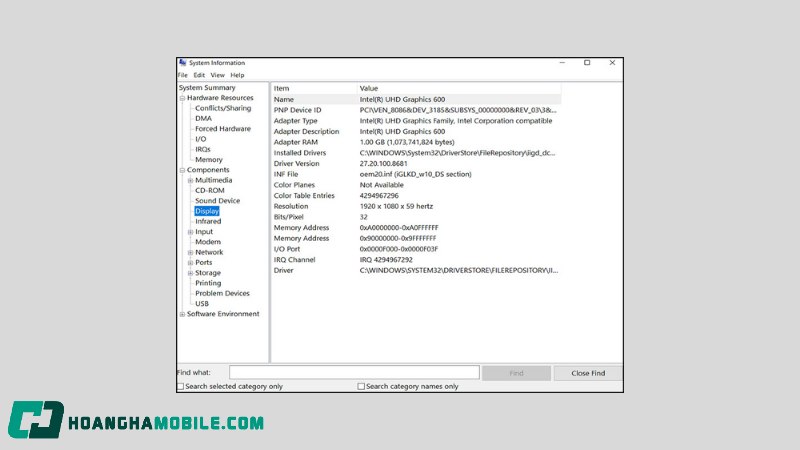The width and height of the screenshot is (800, 450).
Task: Select the Installed Drivers row
Action: point(416,153)
